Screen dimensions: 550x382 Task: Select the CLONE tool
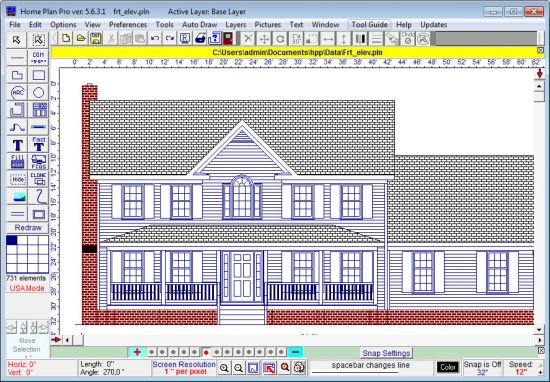(38, 179)
